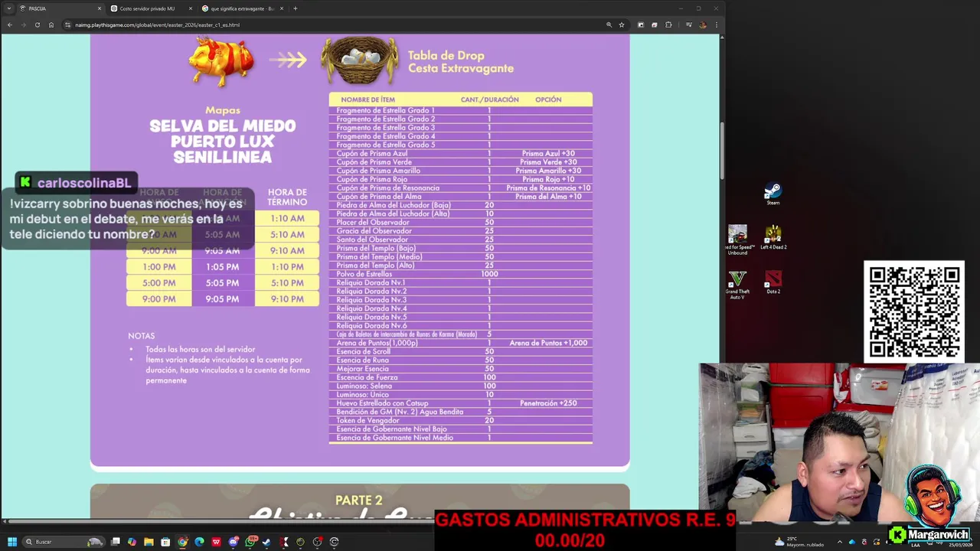Launch Grand Theft Auto V shortcut
This screenshot has height=551, width=980.
pyautogui.click(x=737, y=284)
